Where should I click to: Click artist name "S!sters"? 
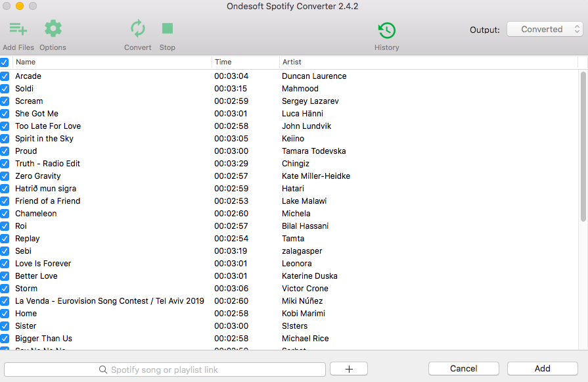point(295,326)
